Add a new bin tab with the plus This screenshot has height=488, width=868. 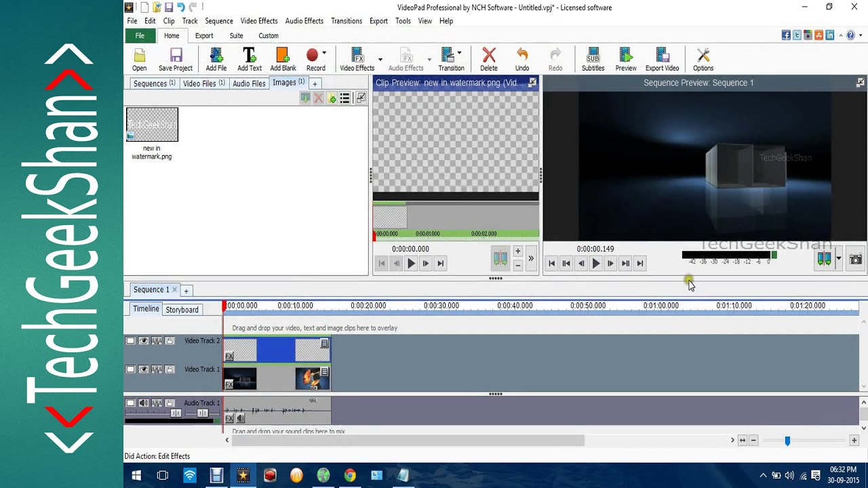(x=315, y=83)
